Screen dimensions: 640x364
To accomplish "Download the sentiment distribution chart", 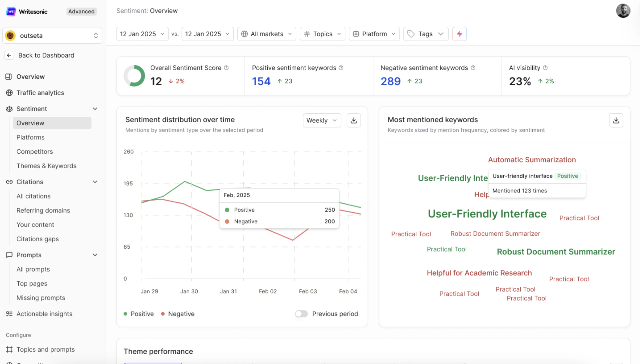I will (354, 120).
